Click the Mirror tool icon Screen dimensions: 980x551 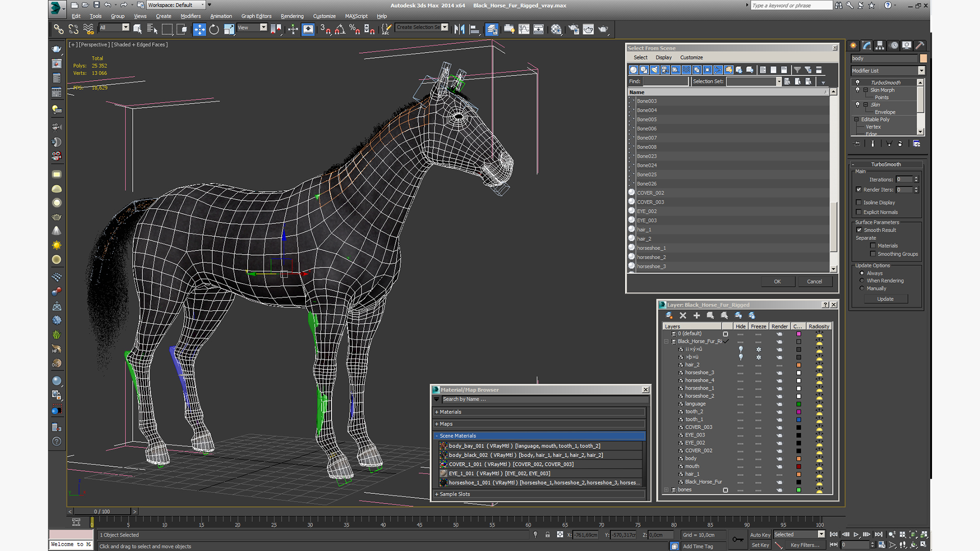click(x=459, y=29)
